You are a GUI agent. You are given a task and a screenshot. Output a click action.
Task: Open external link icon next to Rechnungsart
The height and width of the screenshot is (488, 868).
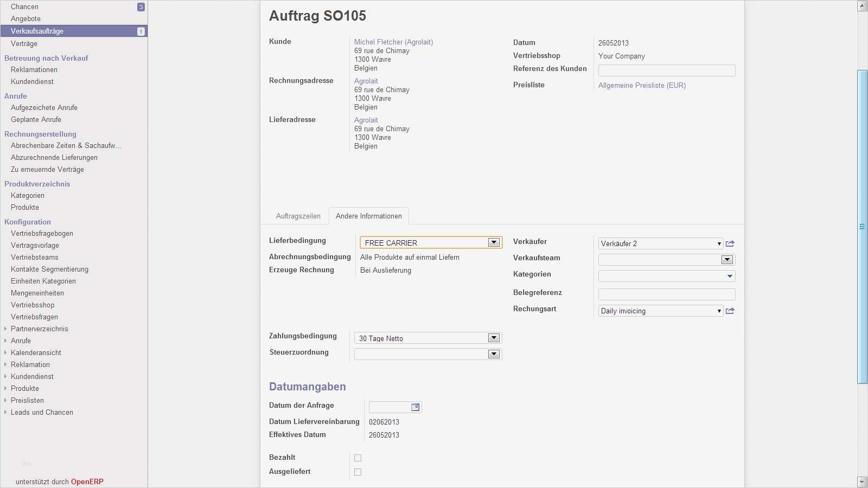[730, 311]
